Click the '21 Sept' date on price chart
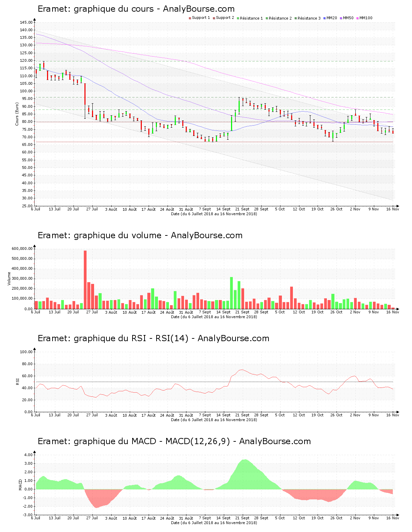 pyautogui.click(x=242, y=209)
